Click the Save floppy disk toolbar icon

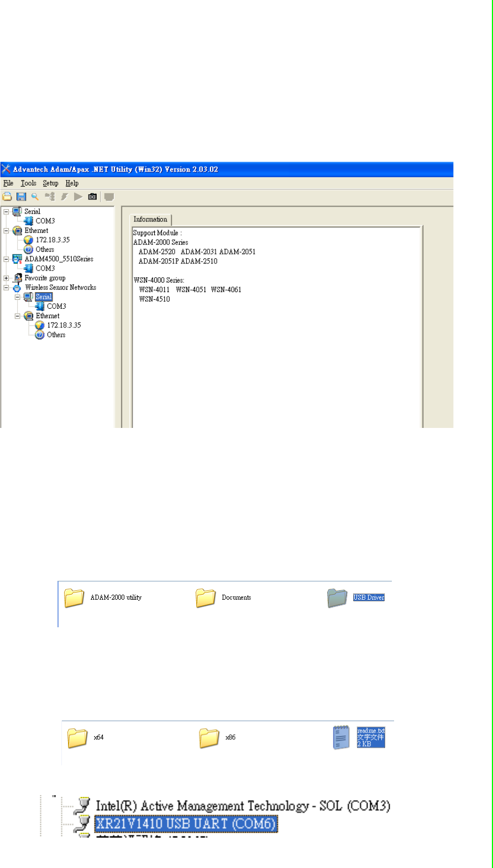[x=21, y=197]
